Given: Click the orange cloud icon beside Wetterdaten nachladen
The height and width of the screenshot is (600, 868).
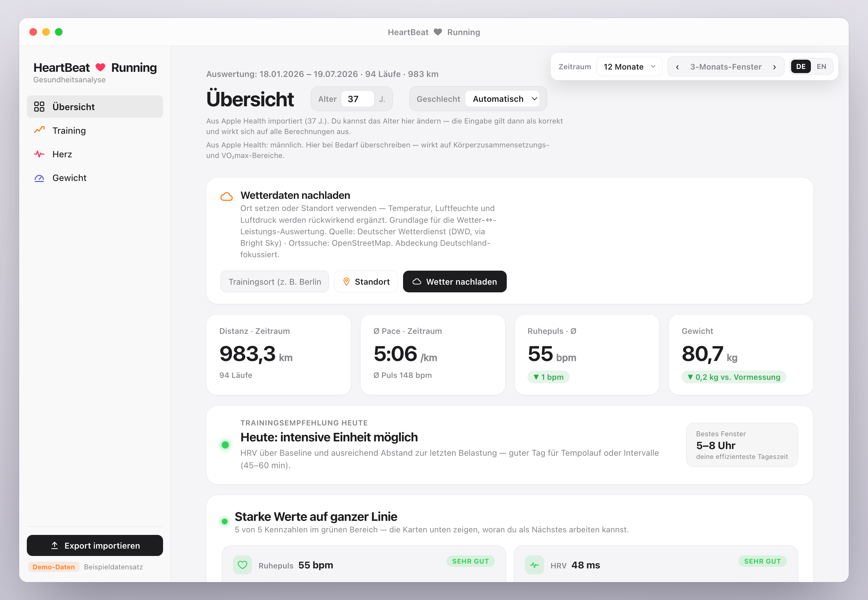Looking at the screenshot, I should click(226, 196).
